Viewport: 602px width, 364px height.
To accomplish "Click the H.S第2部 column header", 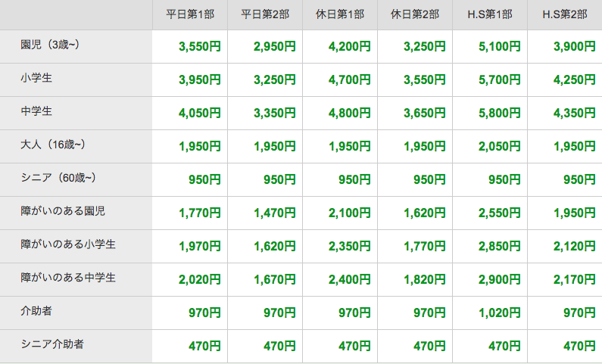I will tap(565, 14).
